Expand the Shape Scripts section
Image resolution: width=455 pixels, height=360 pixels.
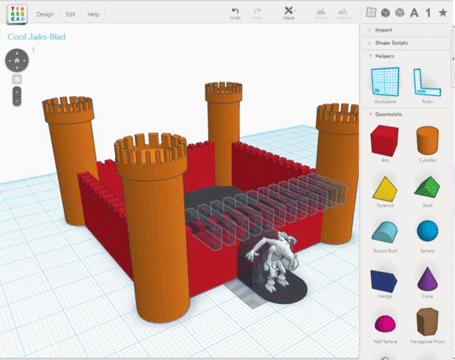coord(391,43)
